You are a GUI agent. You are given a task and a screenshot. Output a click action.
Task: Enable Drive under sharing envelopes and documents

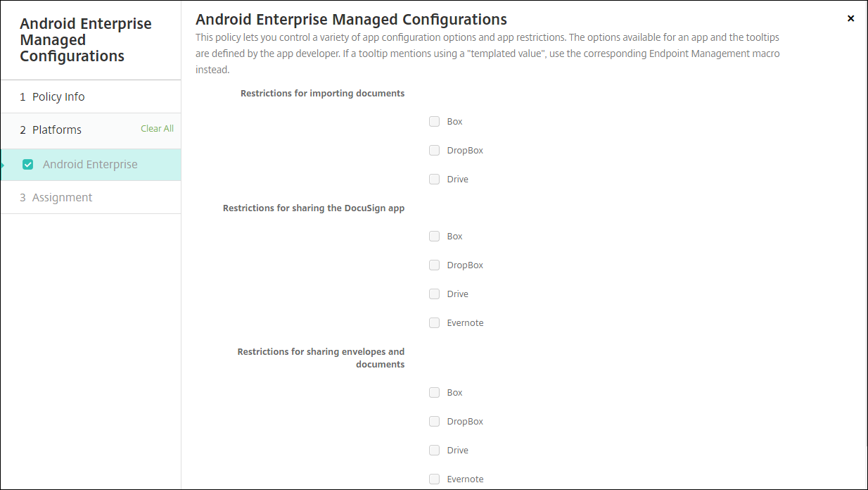tap(434, 451)
